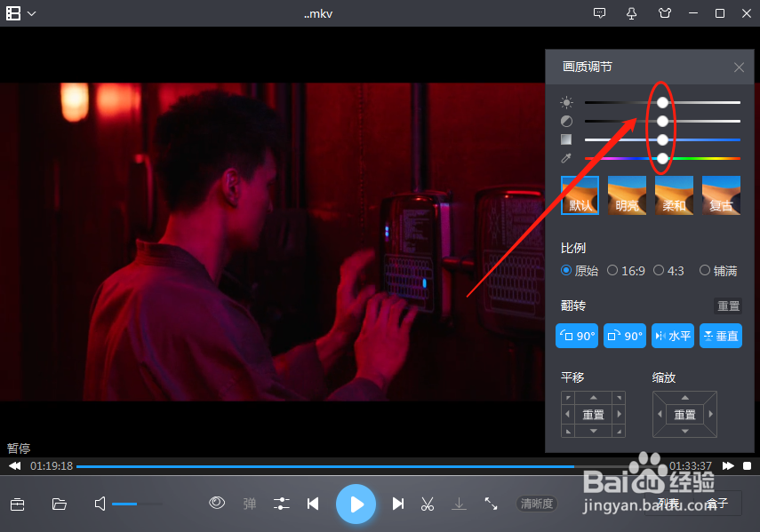The height and width of the screenshot is (532, 760).
Task: Mute audio with the speaker icon
Action: pyautogui.click(x=100, y=504)
